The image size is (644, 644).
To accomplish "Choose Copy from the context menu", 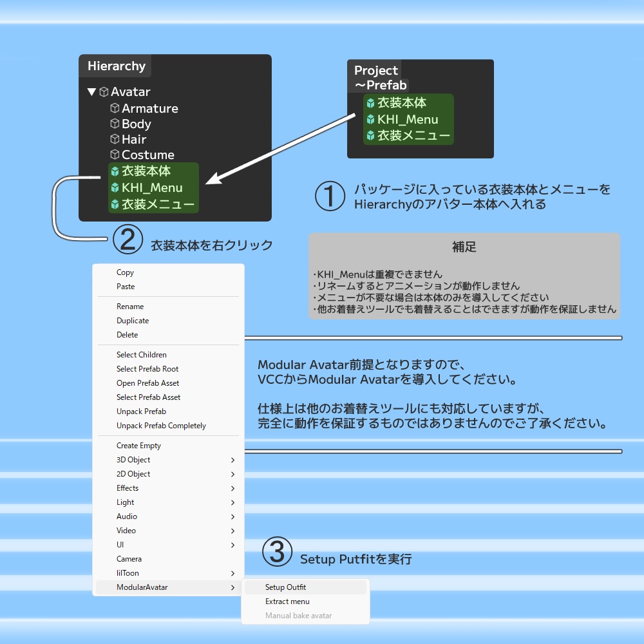I will 168,272.
